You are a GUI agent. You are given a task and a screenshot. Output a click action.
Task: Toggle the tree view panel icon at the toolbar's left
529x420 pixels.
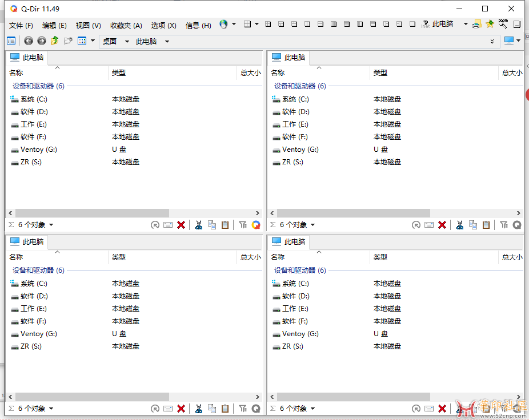11,41
